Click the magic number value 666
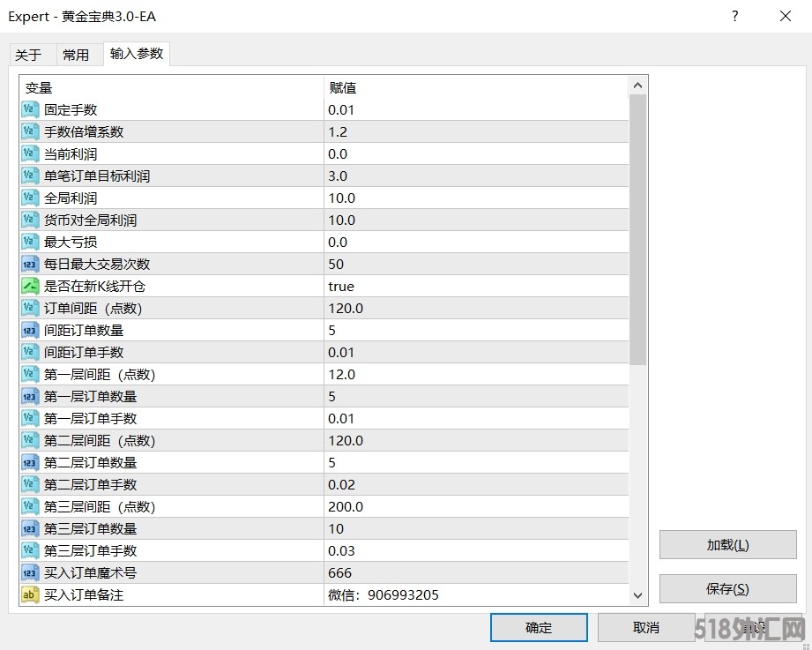 click(x=476, y=572)
